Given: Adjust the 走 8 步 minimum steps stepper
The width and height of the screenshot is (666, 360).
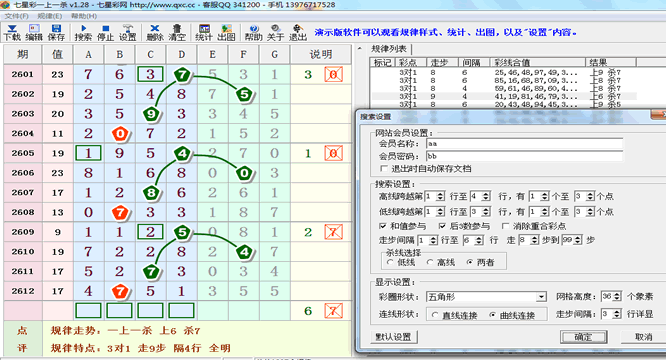Looking at the screenshot, I should [534, 240].
